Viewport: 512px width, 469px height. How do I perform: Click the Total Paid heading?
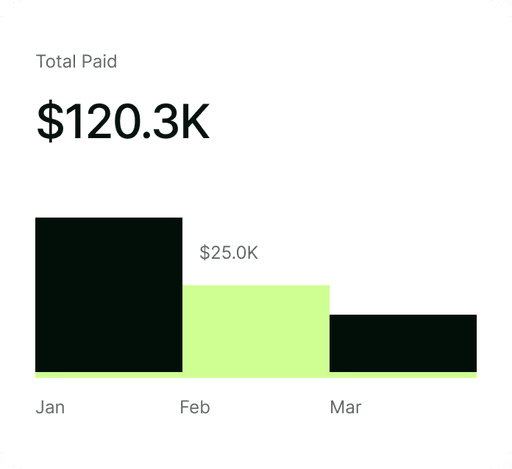[x=77, y=61]
